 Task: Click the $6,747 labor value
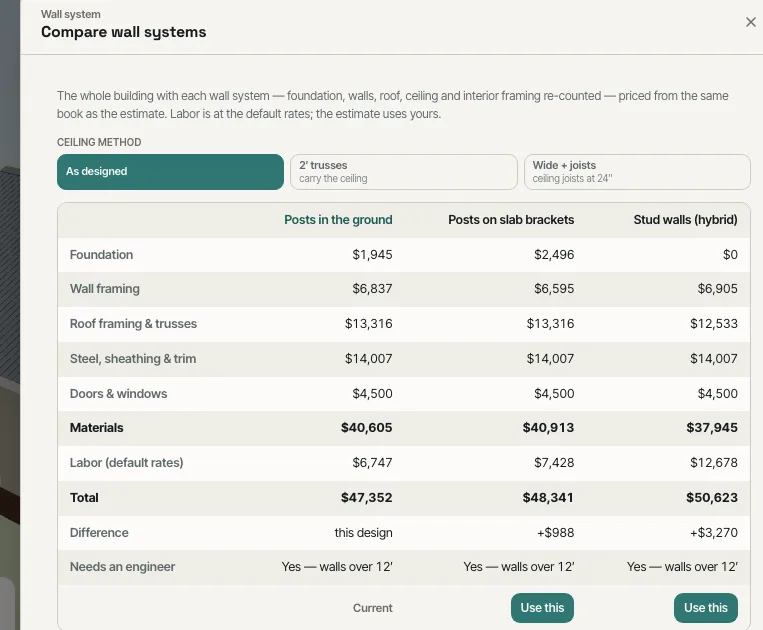click(372, 463)
